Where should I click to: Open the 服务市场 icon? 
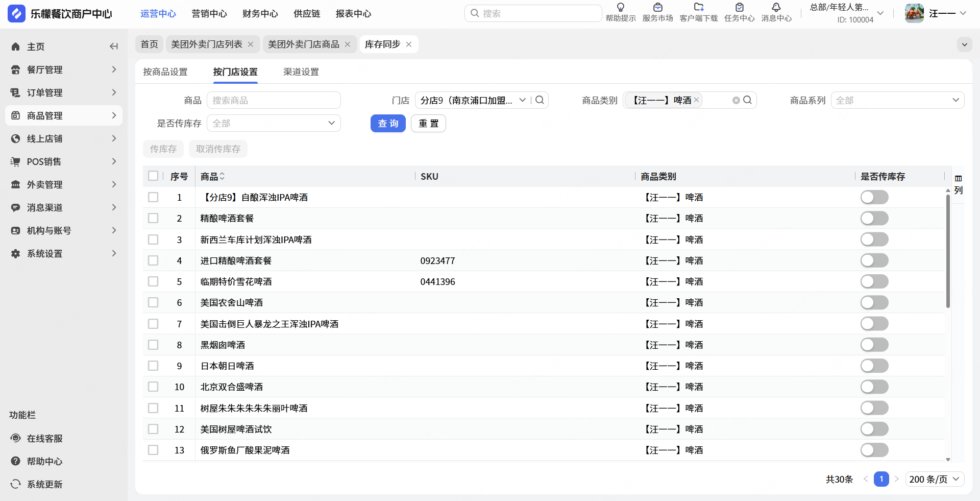pos(657,8)
